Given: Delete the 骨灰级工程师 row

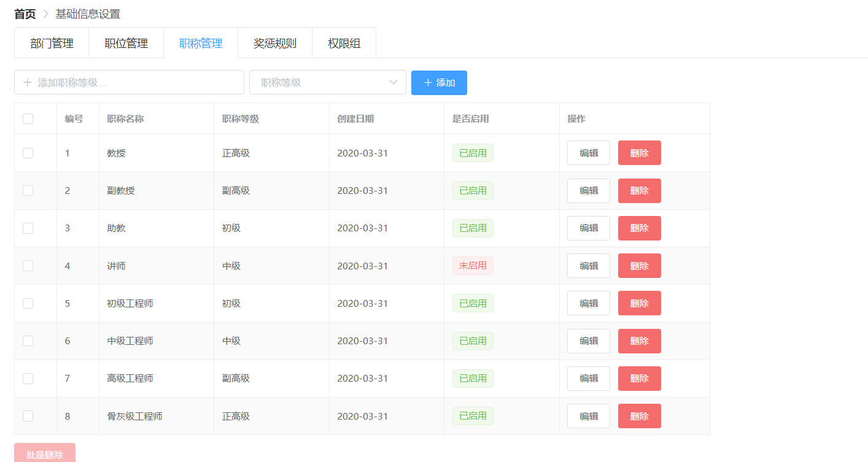Looking at the screenshot, I should (640, 416).
